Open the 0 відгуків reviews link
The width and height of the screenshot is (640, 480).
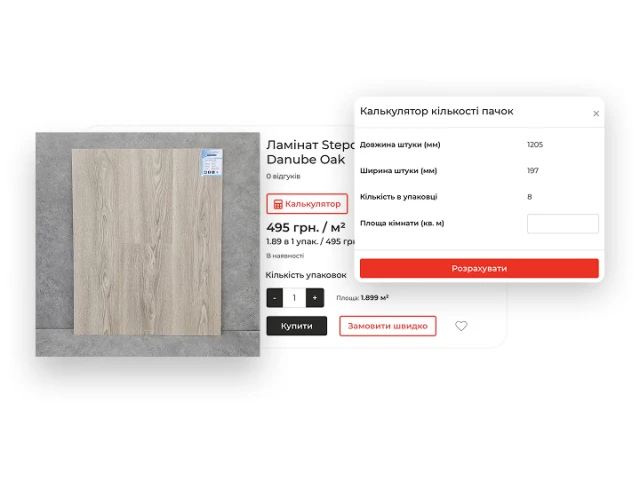click(283, 176)
